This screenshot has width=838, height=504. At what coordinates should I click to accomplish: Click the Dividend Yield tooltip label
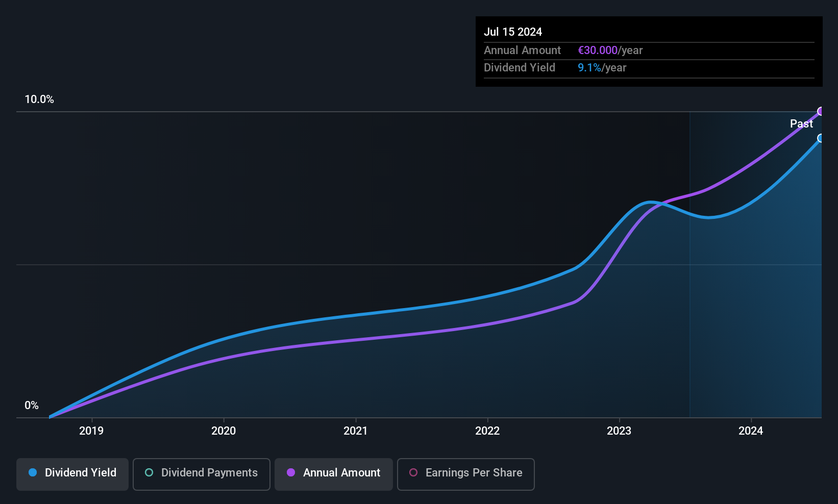tap(520, 68)
